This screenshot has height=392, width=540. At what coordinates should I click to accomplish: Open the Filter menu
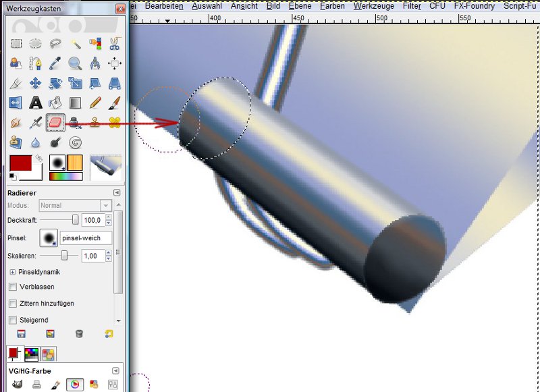412,6
